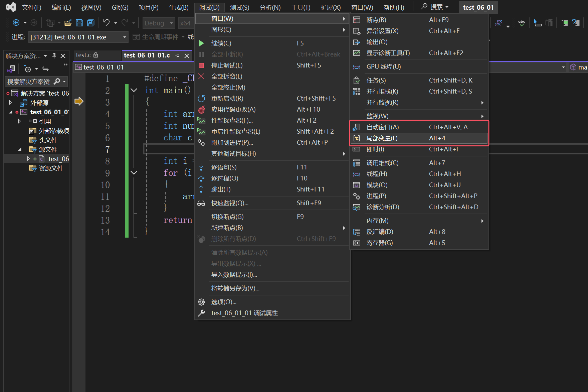This screenshot has width=588, height=392.
Task: Choose 逐过程(O) to step over
Action: pyautogui.click(x=272, y=178)
